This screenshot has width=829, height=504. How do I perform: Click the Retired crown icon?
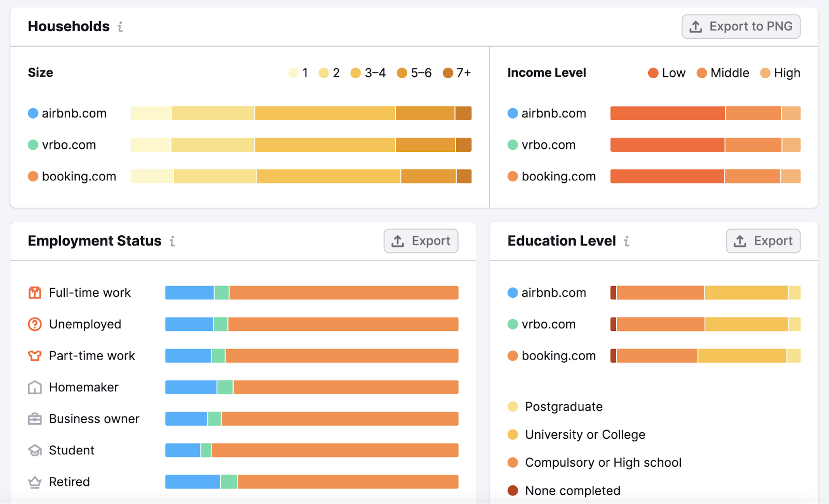tap(34, 482)
